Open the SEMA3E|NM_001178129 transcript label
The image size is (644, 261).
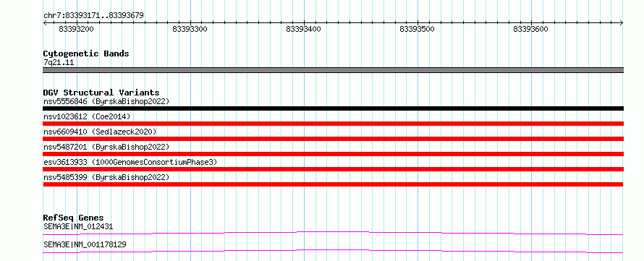[85, 244]
